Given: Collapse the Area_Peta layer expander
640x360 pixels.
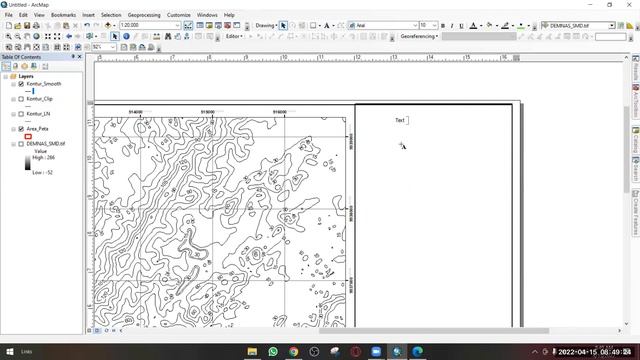Looking at the screenshot, I should [x=13, y=129].
